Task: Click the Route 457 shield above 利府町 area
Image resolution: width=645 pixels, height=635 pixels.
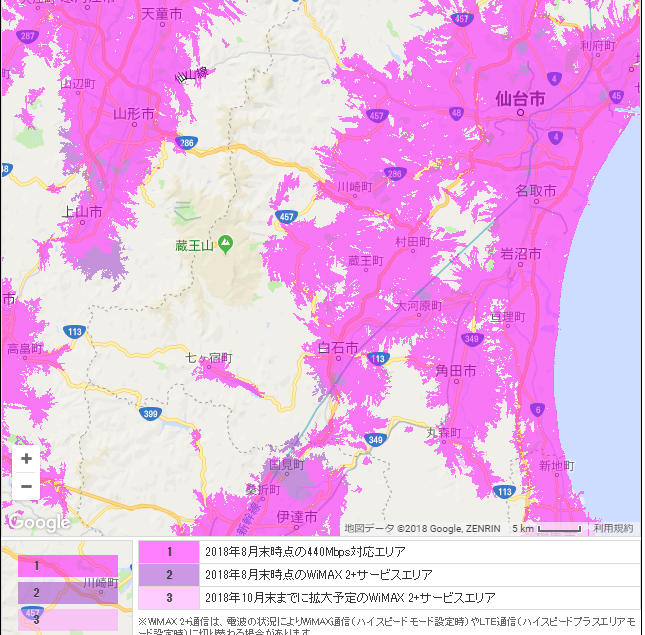Action: tap(462, 19)
